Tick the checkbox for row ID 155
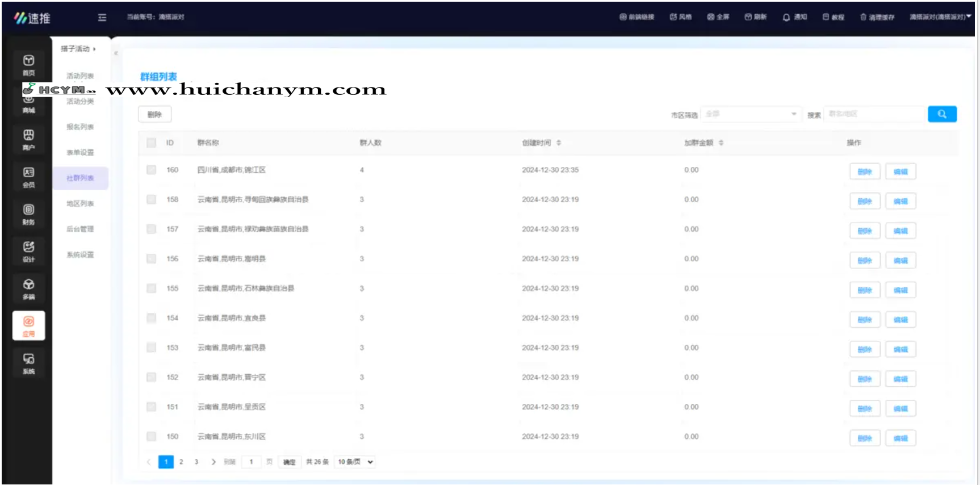Image resolution: width=980 pixels, height=485 pixels. [151, 289]
